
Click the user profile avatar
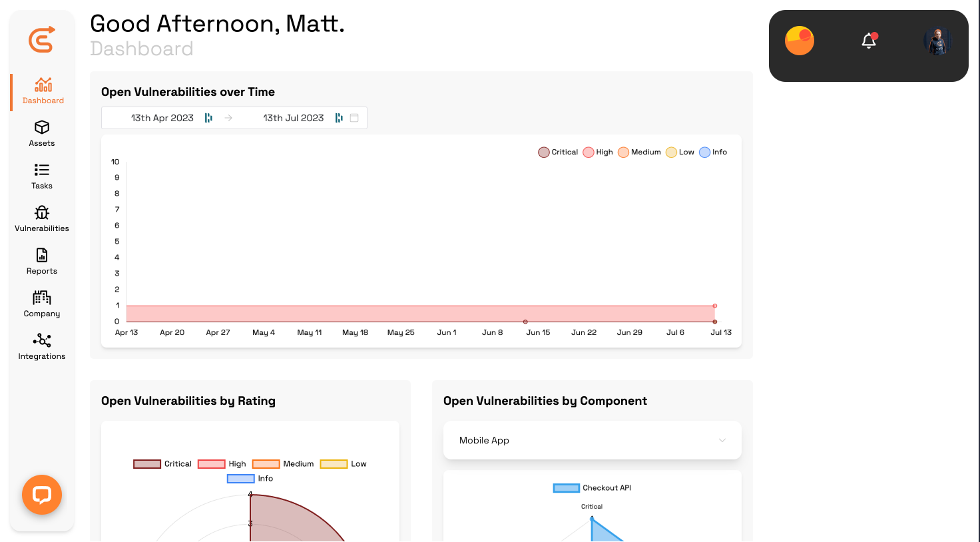(938, 41)
